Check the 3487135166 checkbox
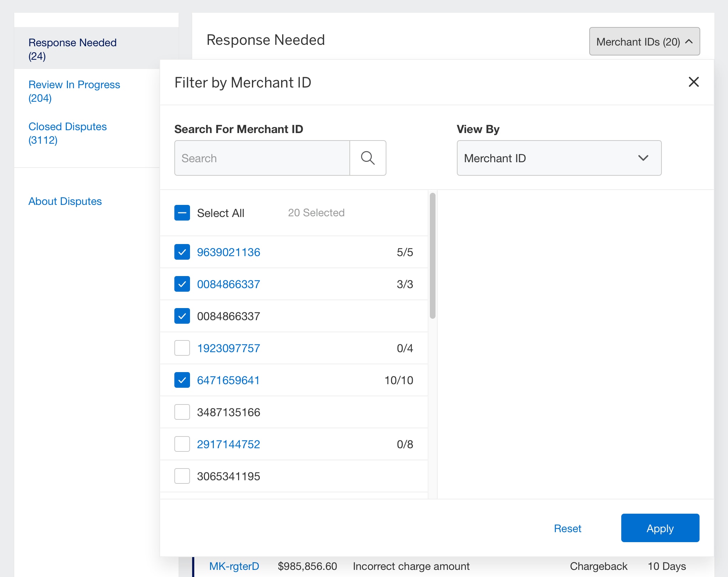 tap(182, 412)
